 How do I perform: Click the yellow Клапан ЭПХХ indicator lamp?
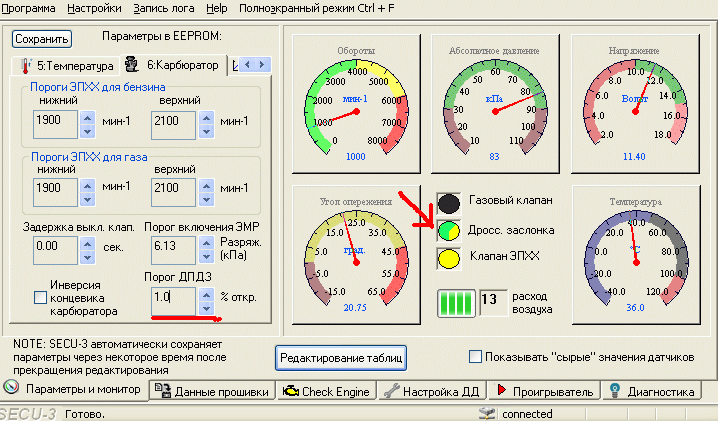(449, 258)
